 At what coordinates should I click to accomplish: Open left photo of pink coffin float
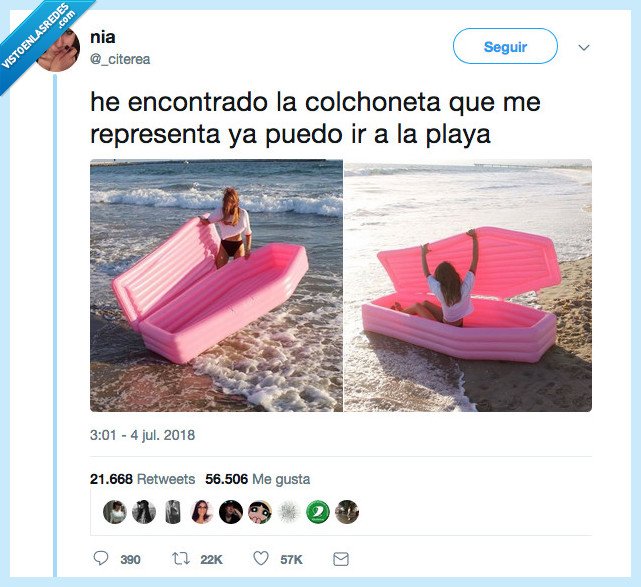click(x=216, y=285)
